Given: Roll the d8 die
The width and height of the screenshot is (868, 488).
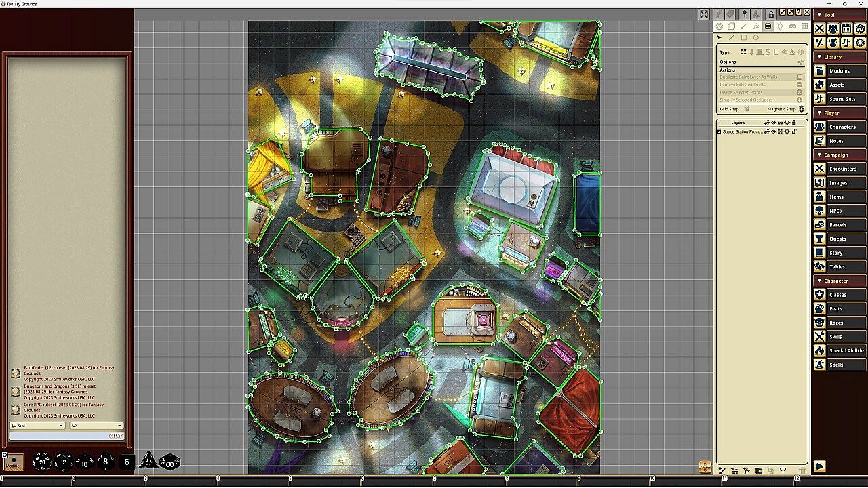Looking at the screenshot, I should tap(105, 462).
